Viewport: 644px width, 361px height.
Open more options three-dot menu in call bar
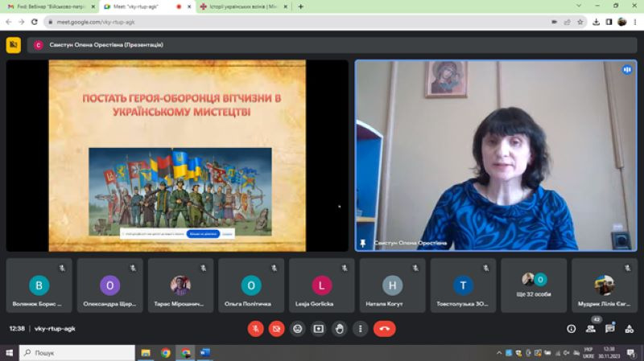coord(360,329)
